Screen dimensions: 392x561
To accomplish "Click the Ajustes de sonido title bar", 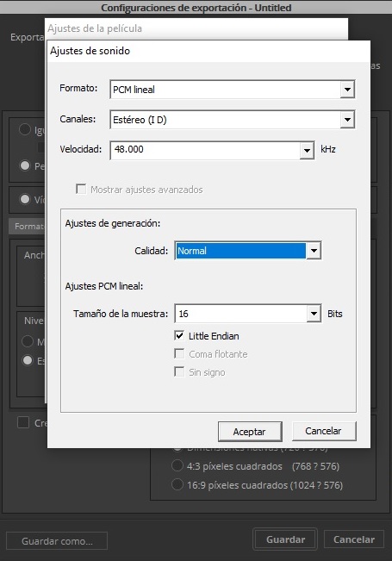I will tap(208, 51).
